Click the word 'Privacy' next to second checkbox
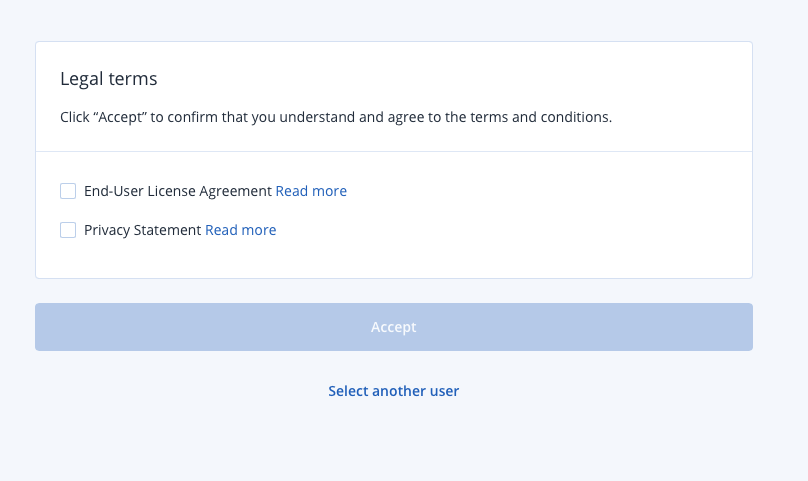 (x=107, y=230)
